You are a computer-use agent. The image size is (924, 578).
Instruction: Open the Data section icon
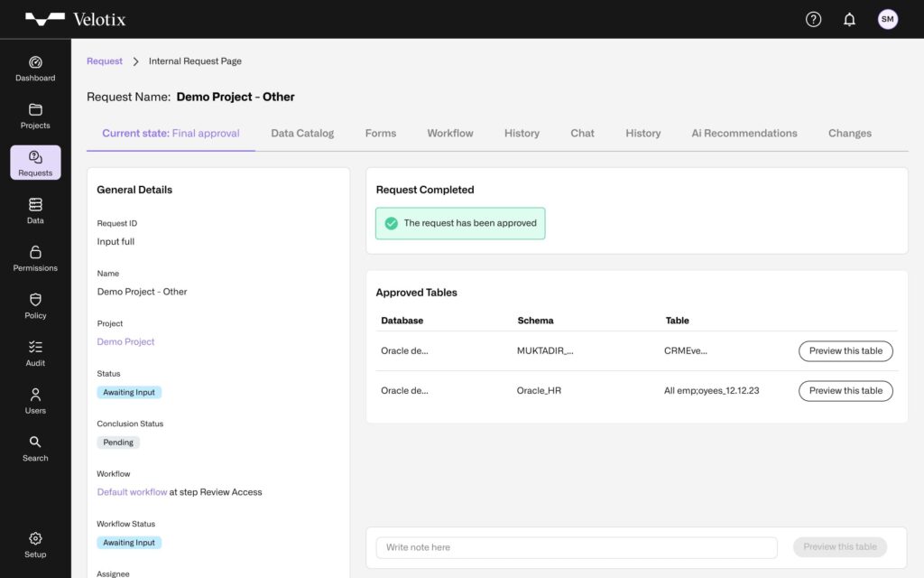coord(35,204)
